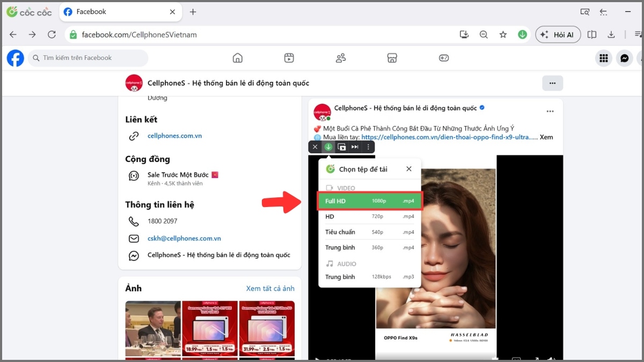The height and width of the screenshot is (362, 644).
Task: Open the dinner meeting photo thumbnail
Action: click(x=153, y=329)
